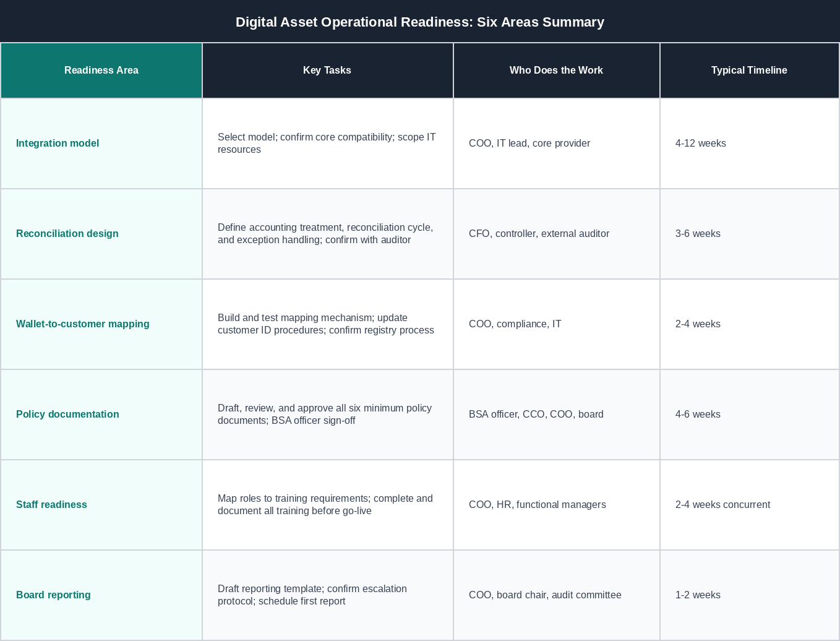The image size is (840, 641).
Task: Select the 'Who Does the Work' column header
Action: tap(556, 71)
